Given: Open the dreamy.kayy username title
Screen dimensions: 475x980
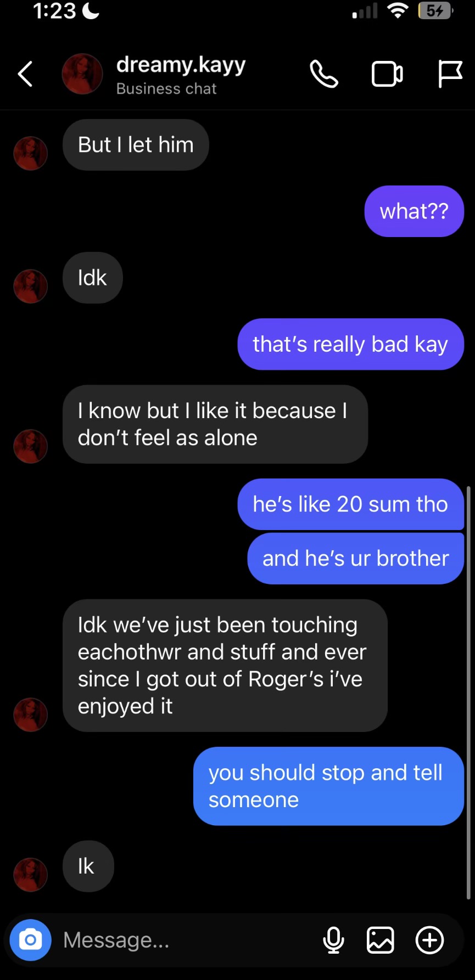Looking at the screenshot, I should [x=181, y=65].
